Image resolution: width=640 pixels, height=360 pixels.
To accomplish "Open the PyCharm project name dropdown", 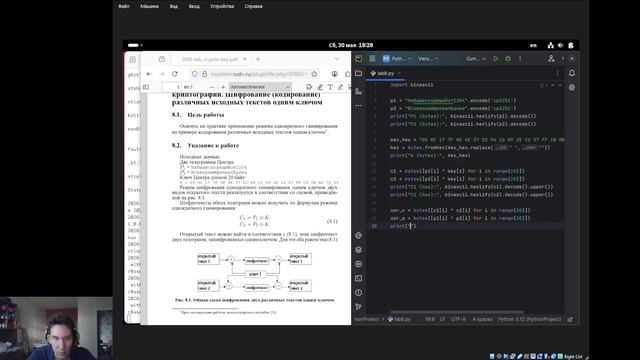I will click(x=397, y=59).
